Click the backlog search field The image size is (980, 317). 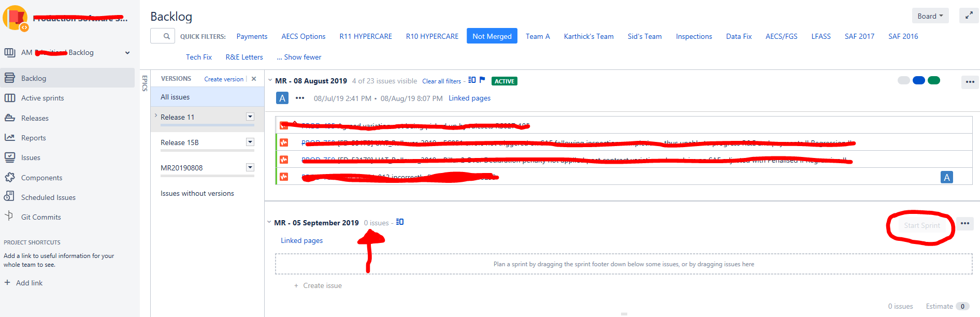[162, 36]
